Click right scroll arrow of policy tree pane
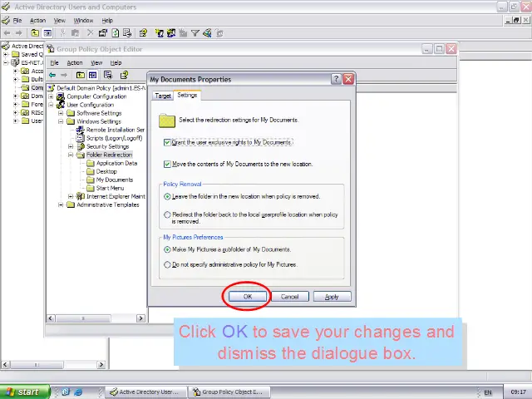The width and height of the screenshot is (532, 399). pos(140,318)
